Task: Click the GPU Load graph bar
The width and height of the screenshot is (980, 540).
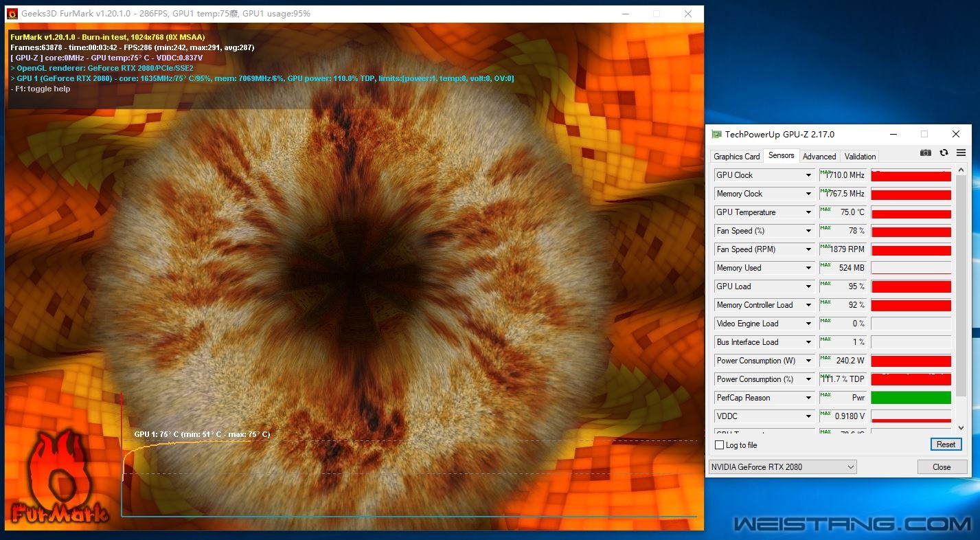Action: (911, 286)
